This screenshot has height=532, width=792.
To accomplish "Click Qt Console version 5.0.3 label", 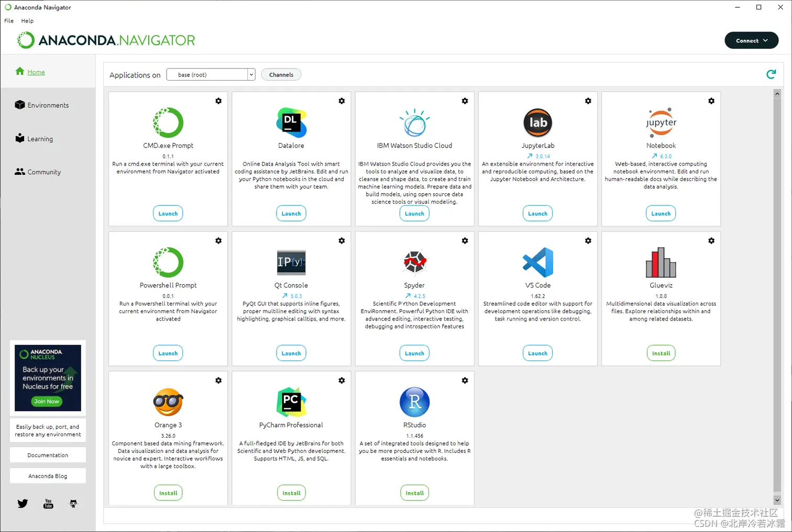I will [x=296, y=296].
